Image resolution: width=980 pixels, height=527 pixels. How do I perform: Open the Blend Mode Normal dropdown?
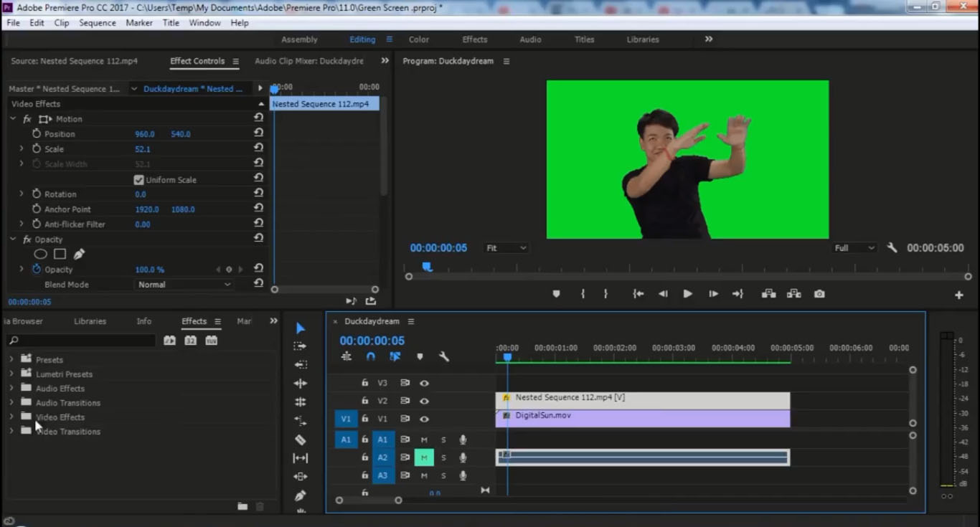[184, 285]
